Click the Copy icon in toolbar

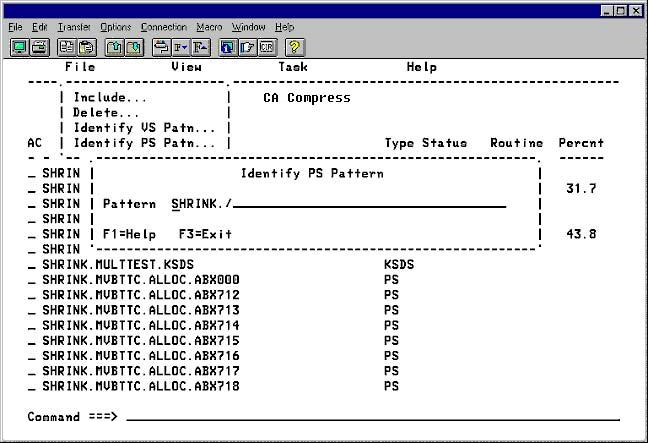tap(65, 46)
